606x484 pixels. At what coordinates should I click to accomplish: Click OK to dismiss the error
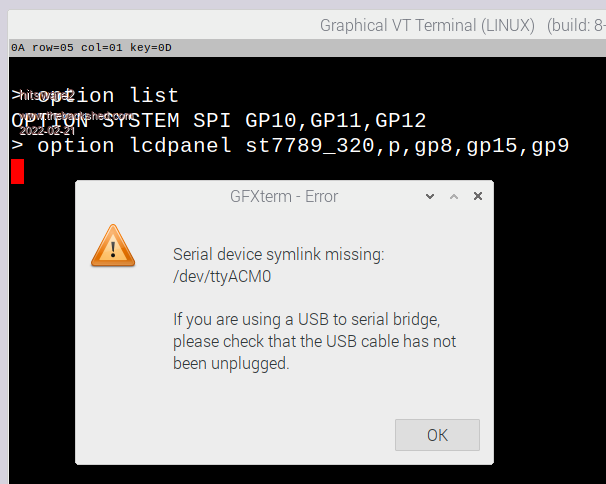point(437,435)
